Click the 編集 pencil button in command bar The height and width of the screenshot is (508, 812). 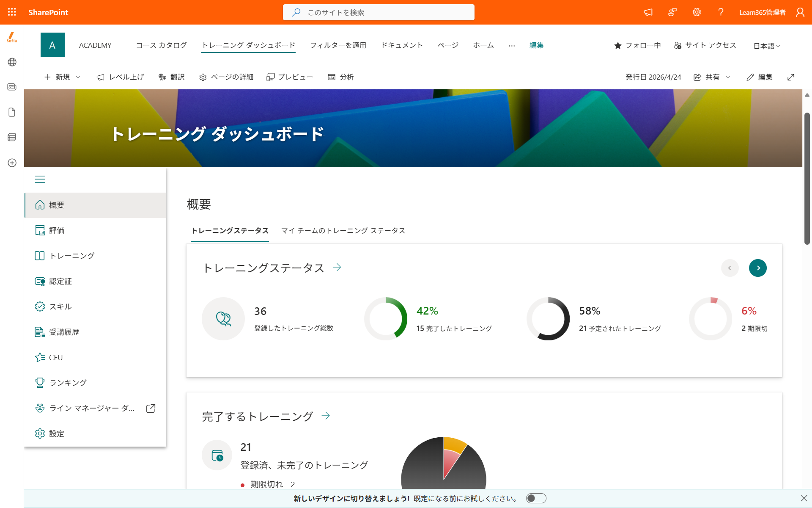click(x=760, y=77)
